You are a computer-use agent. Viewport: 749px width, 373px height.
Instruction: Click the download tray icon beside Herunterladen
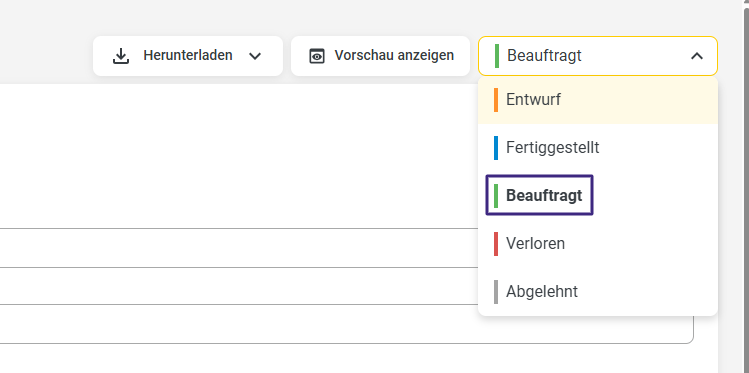[121, 56]
